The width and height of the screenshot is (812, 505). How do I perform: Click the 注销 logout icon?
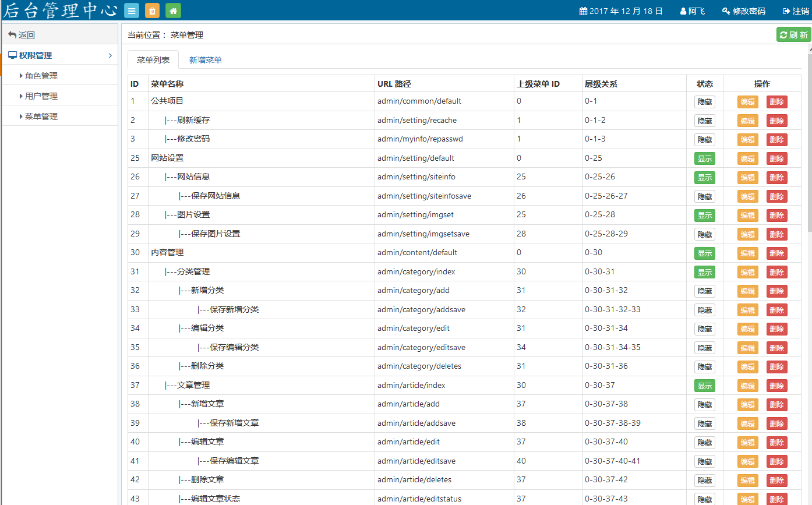pos(786,11)
